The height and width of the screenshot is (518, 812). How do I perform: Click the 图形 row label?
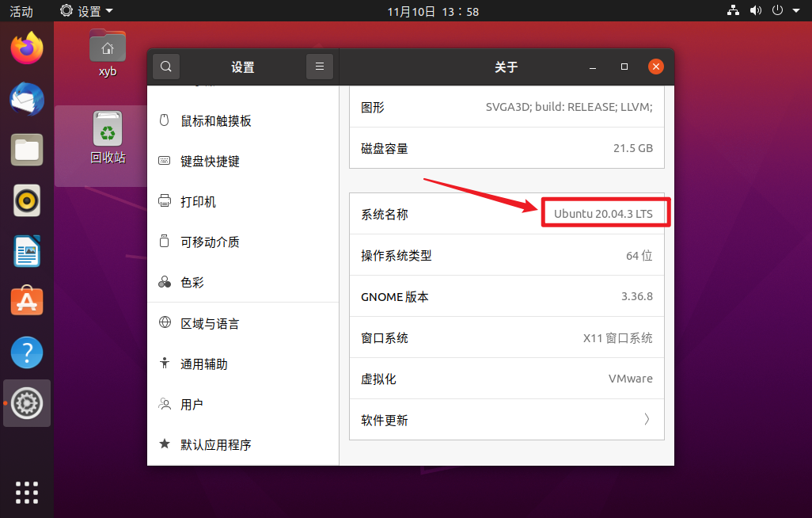pyautogui.click(x=373, y=108)
